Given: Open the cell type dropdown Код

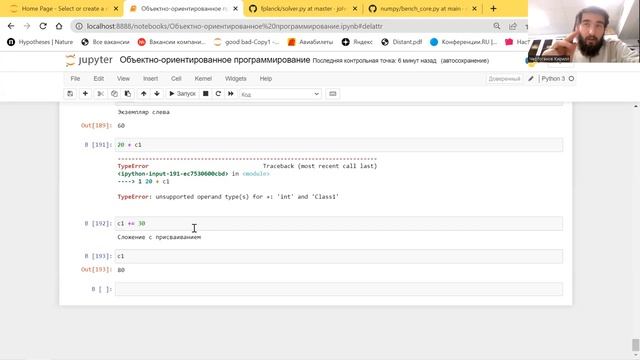Looking at the screenshot, I should [x=280, y=94].
